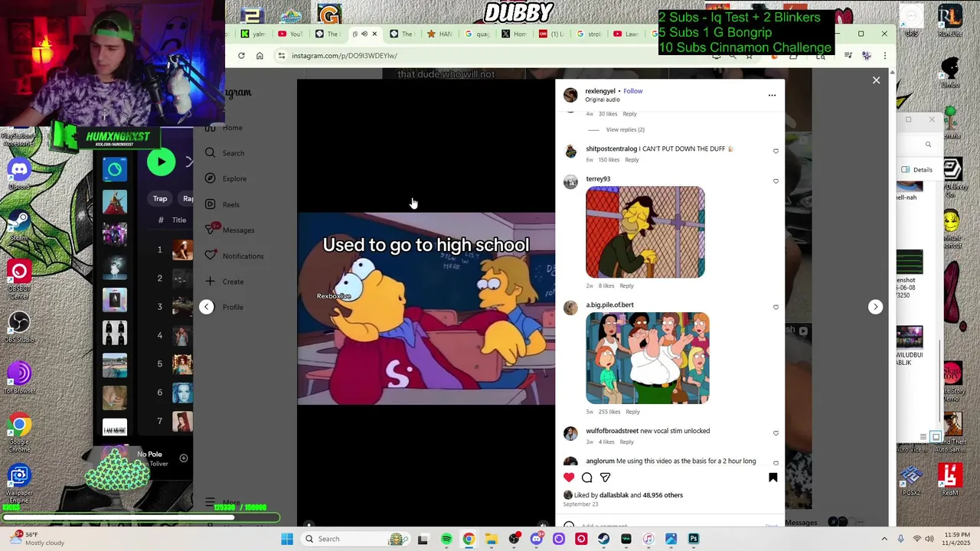This screenshot has height=551, width=980.
Task: Reply to a.big.pile.of.bert's comment
Action: [632, 412]
